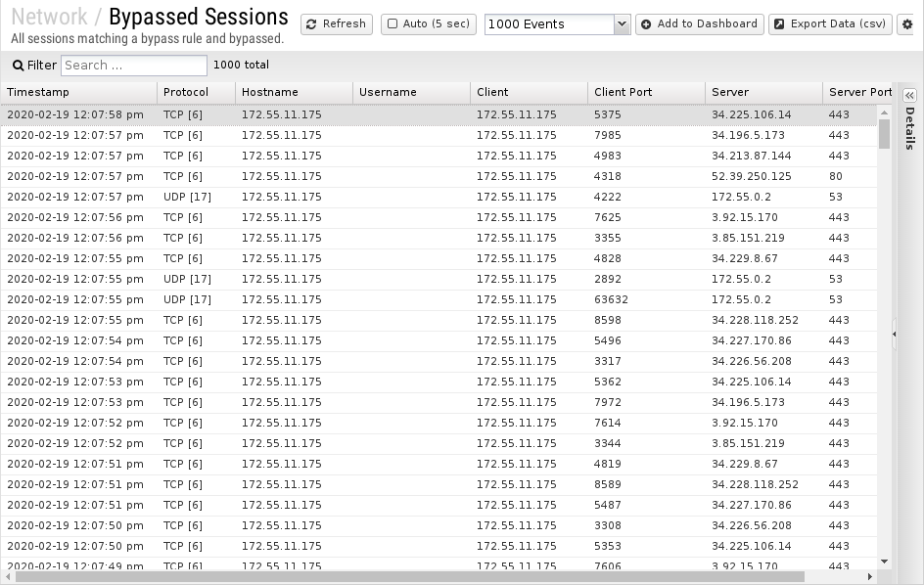This screenshot has width=924, height=585.
Task: Click horizontal scrollbar right arrow
Action: point(870,577)
